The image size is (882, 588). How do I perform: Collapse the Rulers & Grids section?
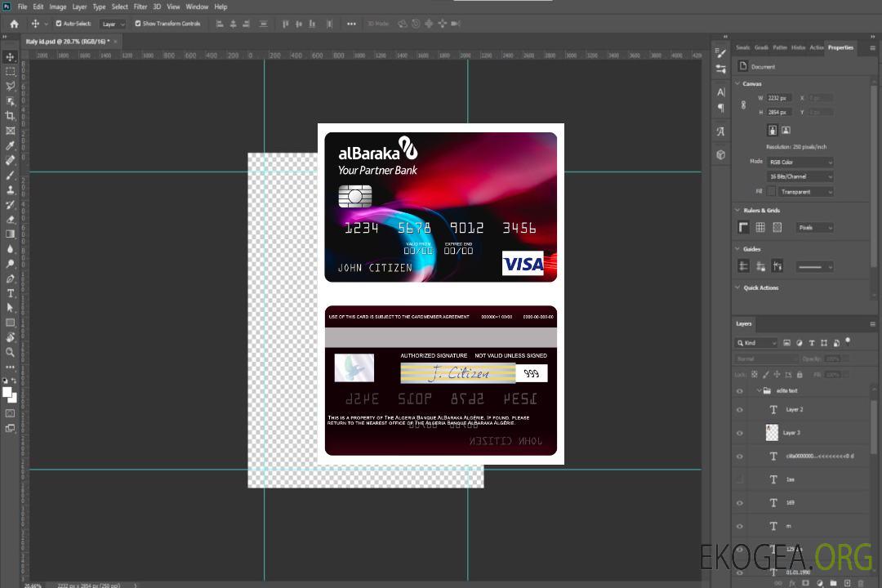tap(737, 210)
